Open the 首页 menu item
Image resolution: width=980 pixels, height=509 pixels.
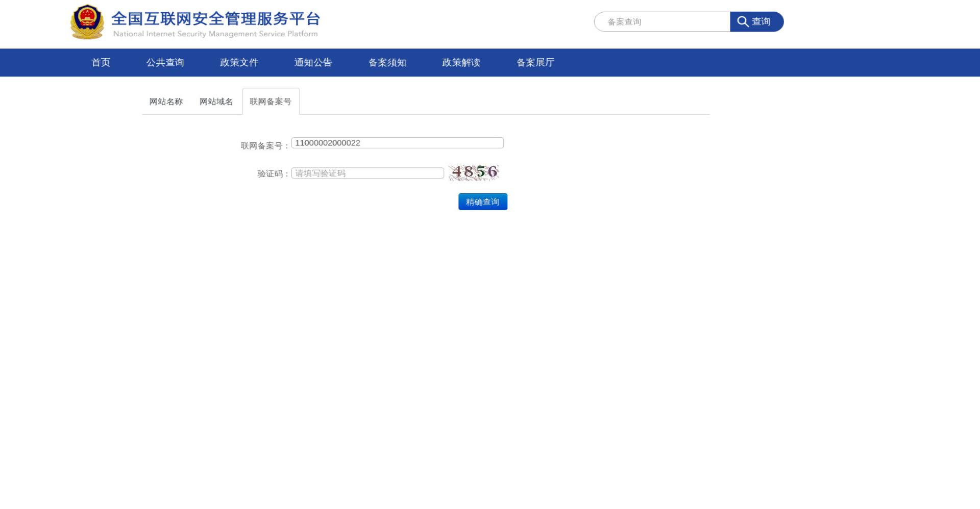coord(101,62)
